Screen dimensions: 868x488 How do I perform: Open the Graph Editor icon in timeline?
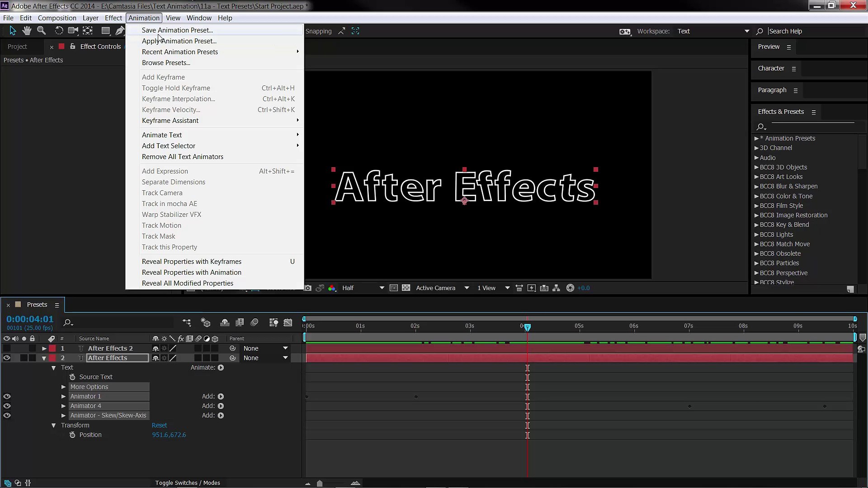coord(288,323)
